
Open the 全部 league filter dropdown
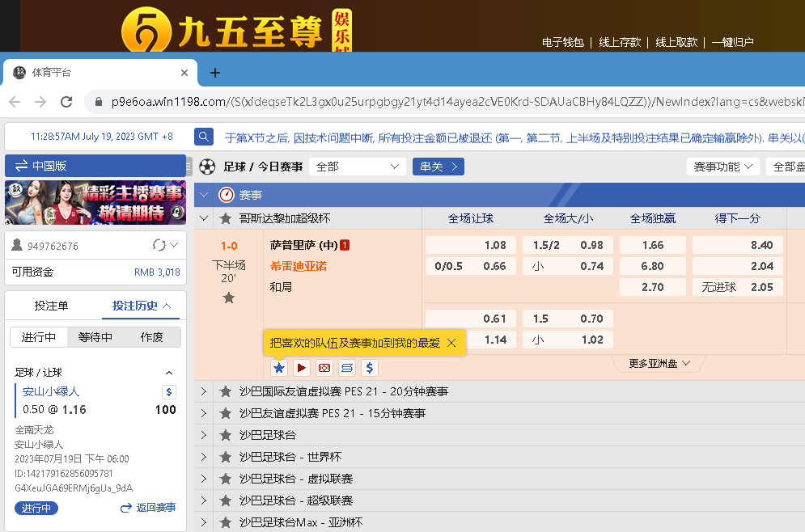tap(358, 167)
